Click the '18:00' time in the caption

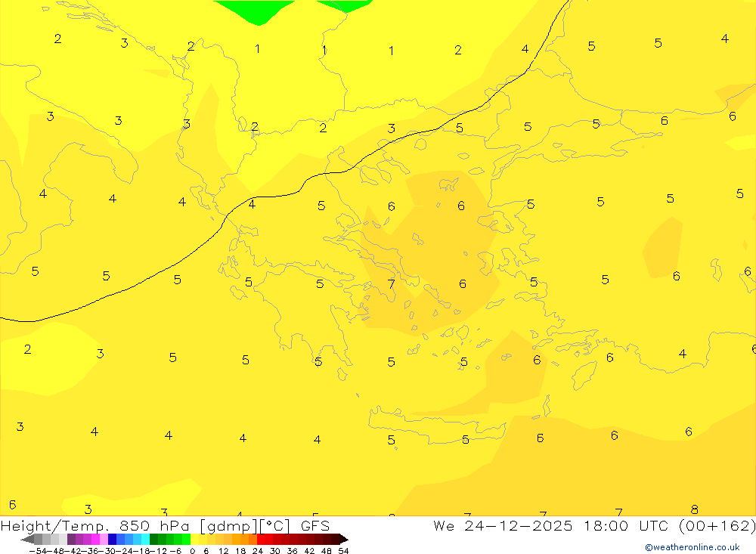click(x=606, y=526)
